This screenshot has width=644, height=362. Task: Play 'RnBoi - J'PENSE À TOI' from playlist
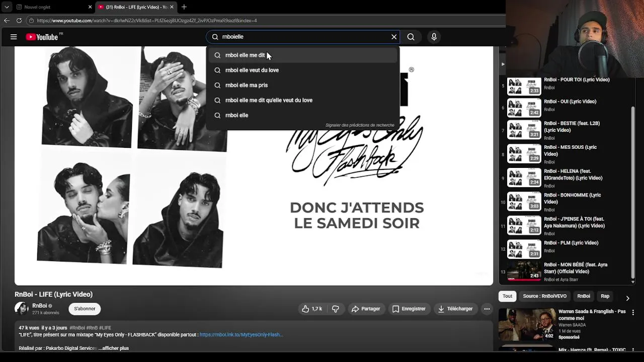[565, 226]
